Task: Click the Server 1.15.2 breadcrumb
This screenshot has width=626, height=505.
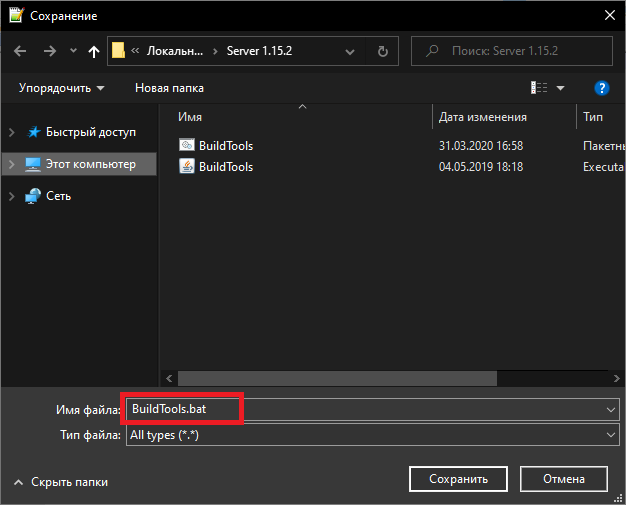Action: coord(259,51)
